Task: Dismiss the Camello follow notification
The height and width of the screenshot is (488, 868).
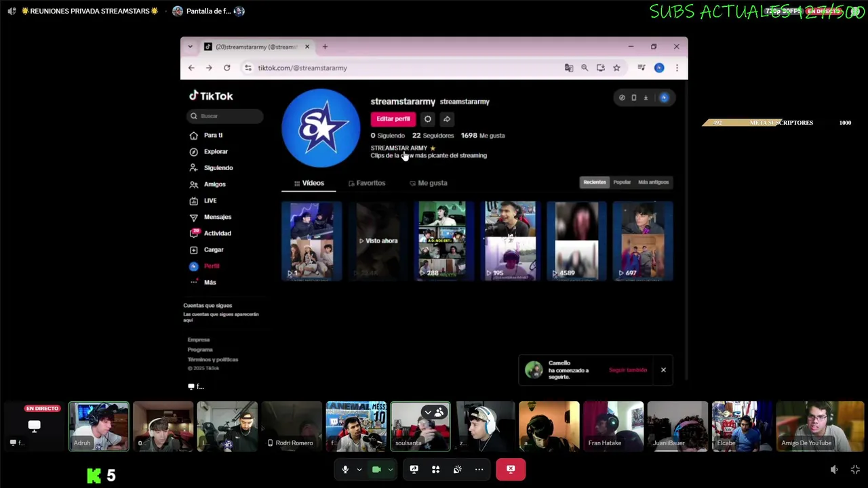Action: pos(663,370)
